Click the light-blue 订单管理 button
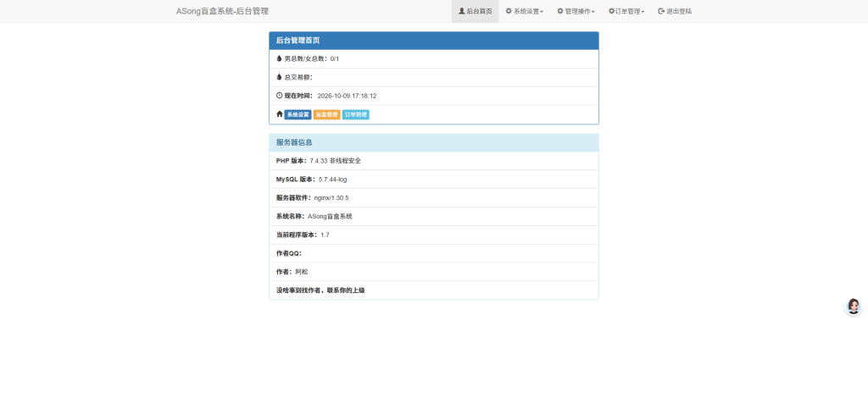Image resolution: width=868 pixels, height=415 pixels. (355, 114)
